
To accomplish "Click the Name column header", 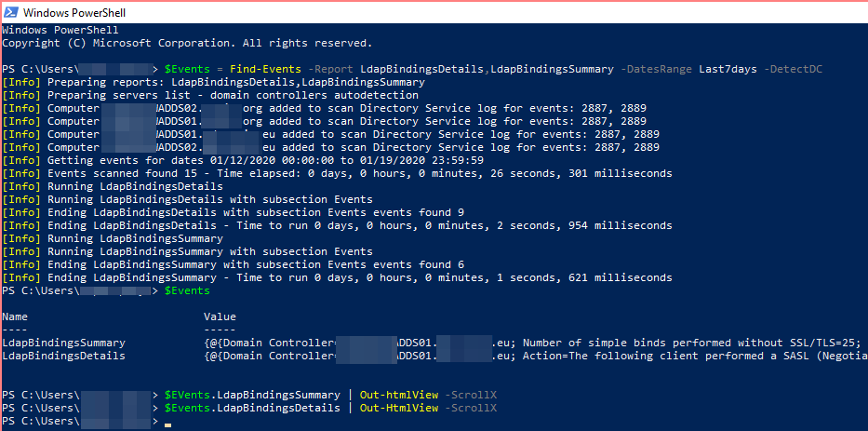I will pyautogui.click(x=16, y=317).
